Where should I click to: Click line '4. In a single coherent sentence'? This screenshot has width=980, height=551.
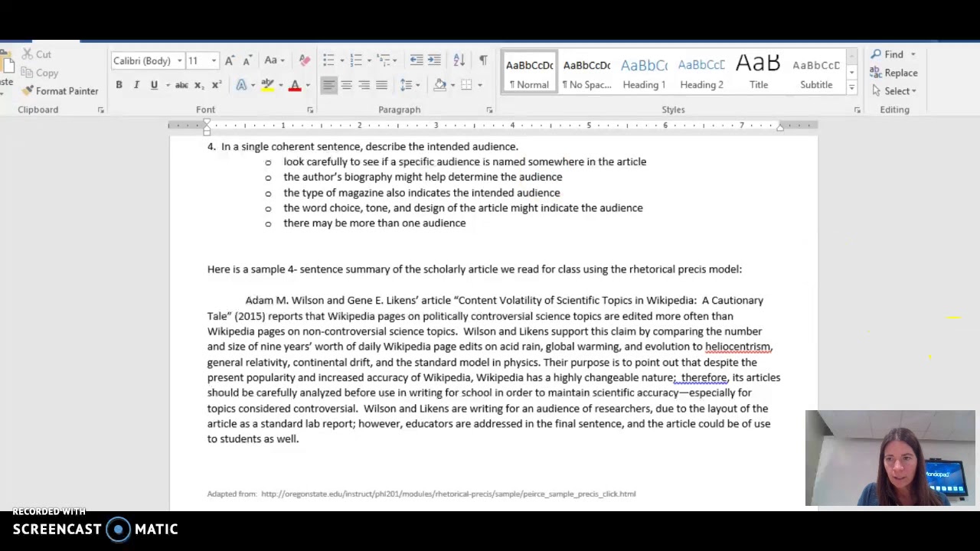[x=362, y=147]
